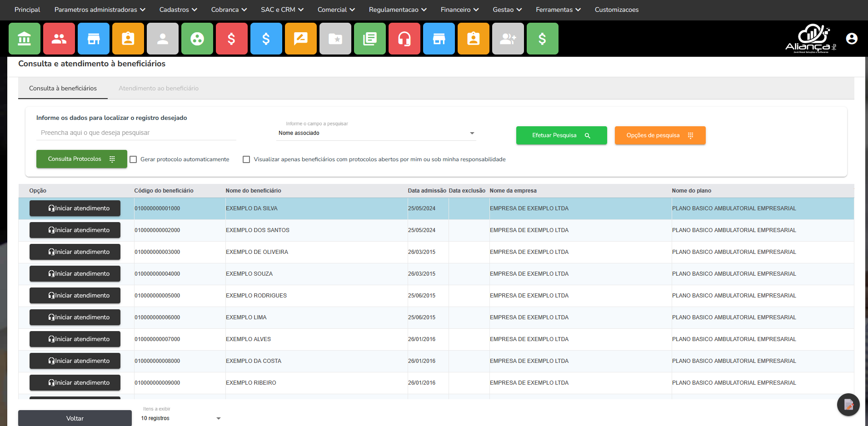The height and width of the screenshot is (426, 868).
Task: Click the red headset support icon
Action: (404, 39)
